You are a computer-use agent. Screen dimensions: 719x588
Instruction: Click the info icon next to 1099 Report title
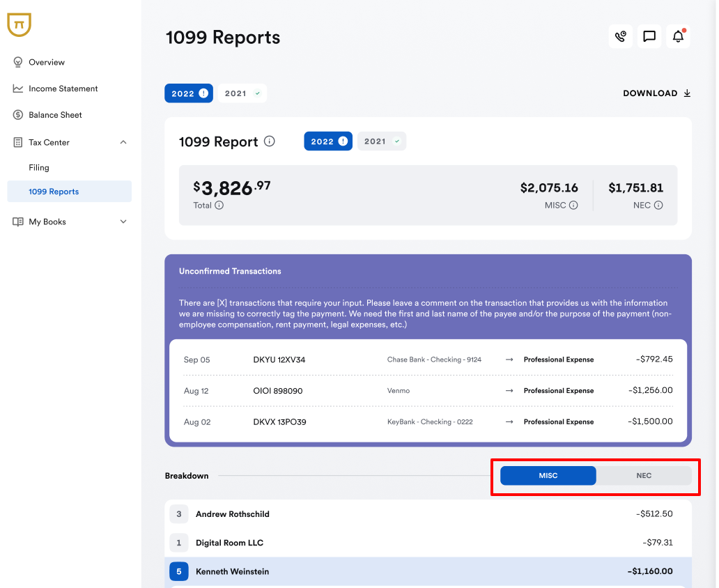[270, 141]
